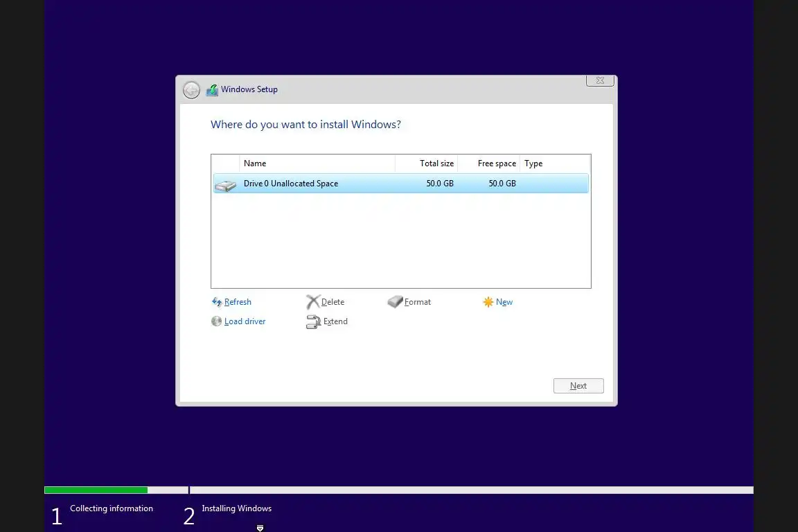Viewport: 798px width, 532px height.
Task: Click the New link
Action: point(504,302)
